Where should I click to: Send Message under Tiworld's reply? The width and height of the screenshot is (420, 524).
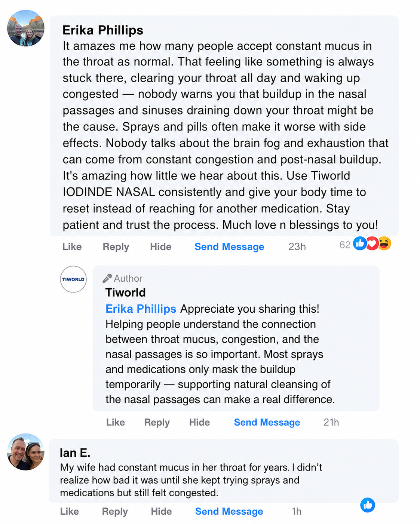point(267,422)
